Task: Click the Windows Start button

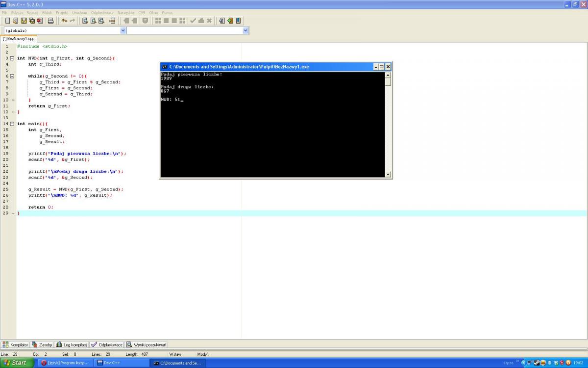Action: point(18,363)
